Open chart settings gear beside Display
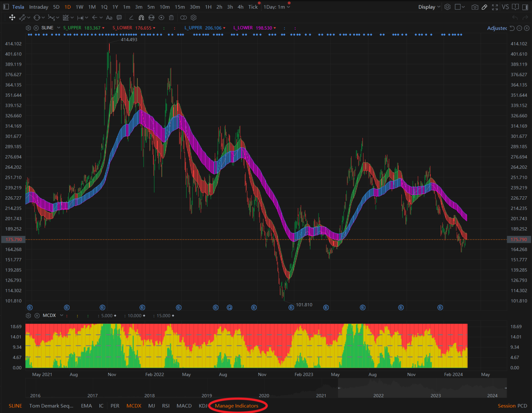This screenshot has width=532, height=413. 448,7
